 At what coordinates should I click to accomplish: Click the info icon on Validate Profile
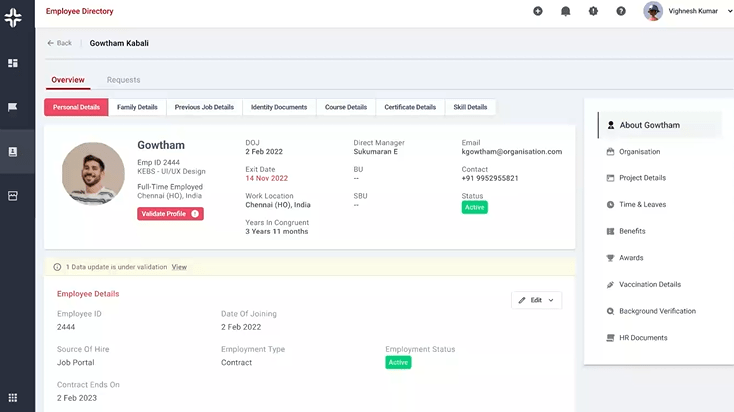pyautogui.click(x=195, y=214)
